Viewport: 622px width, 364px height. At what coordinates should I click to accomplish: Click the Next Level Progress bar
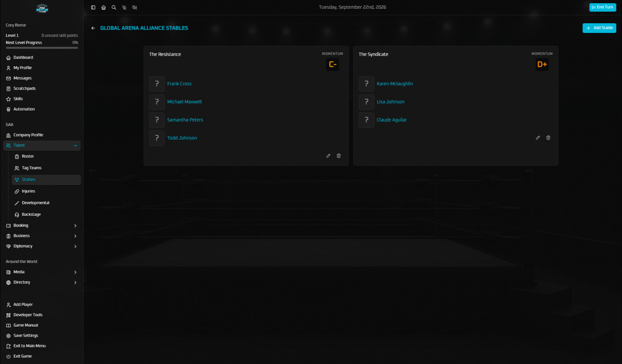(42, 48)
